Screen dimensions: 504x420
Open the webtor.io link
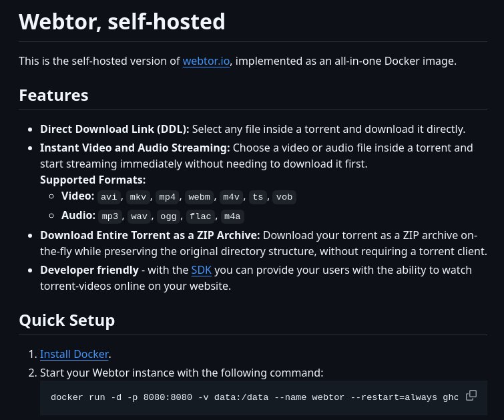[x=206, y=61]
